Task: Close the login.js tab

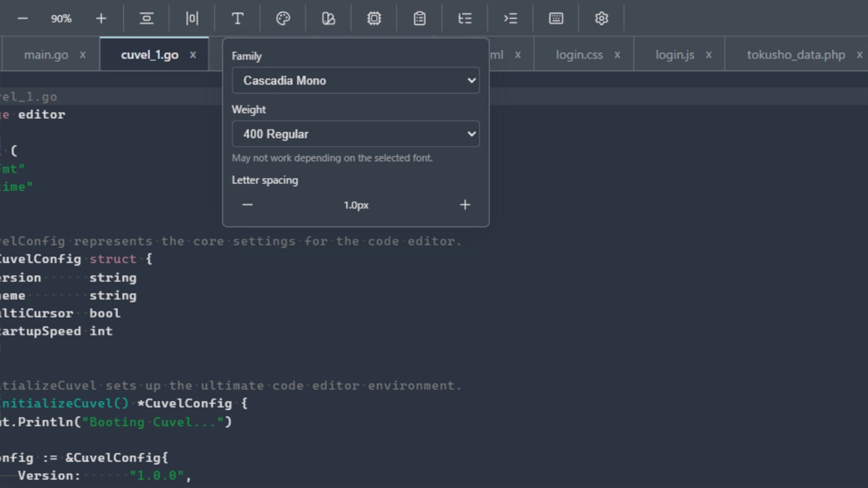Action: pos(709,55)
